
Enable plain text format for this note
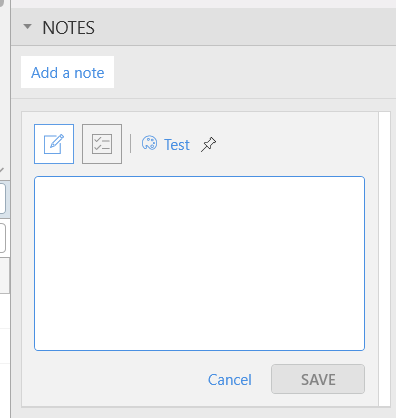tap(54, 144)
